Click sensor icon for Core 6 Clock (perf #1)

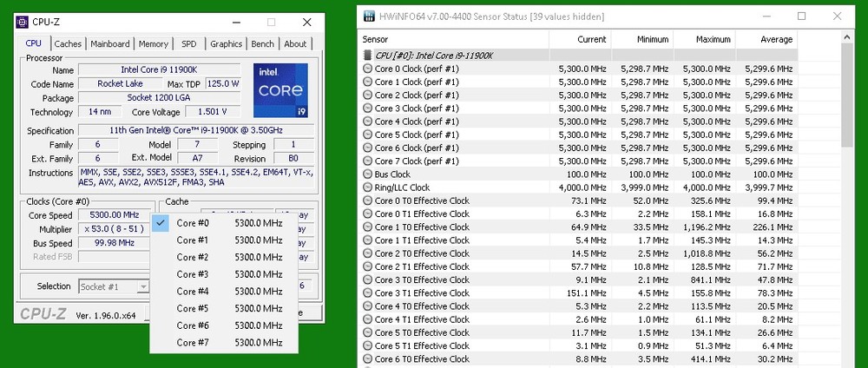tap(367, 148)
